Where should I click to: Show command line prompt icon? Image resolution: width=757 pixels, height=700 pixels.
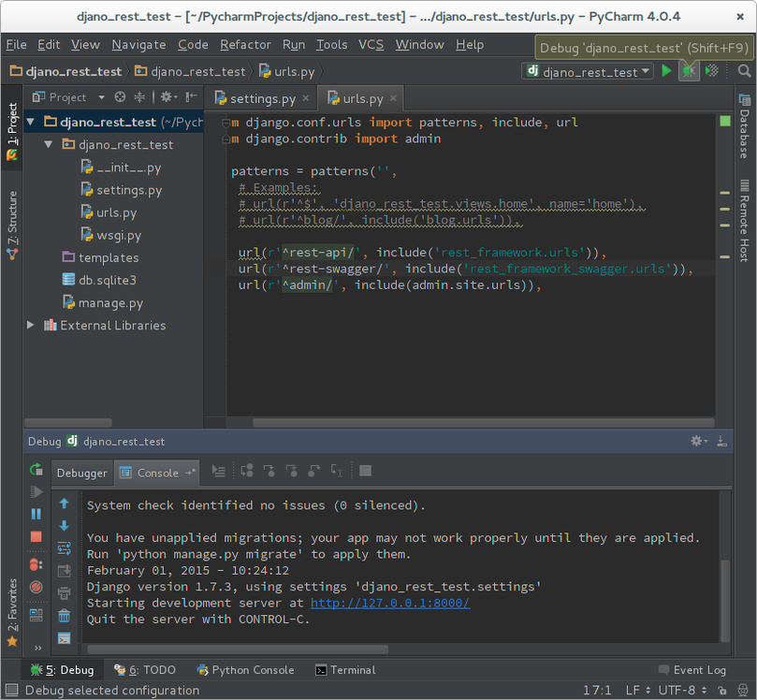(x=64, y=638)
